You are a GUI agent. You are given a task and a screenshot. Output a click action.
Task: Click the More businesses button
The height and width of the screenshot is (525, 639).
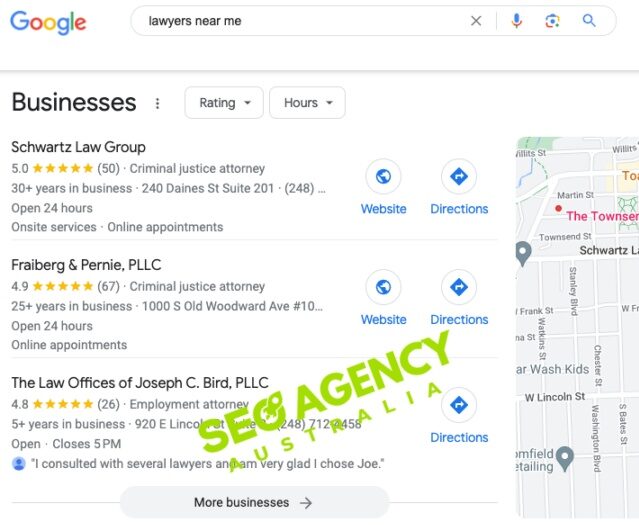(254, 502)
